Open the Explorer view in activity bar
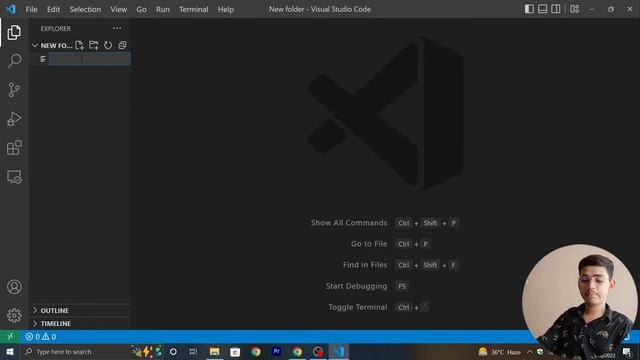 (x=14, y=33)
